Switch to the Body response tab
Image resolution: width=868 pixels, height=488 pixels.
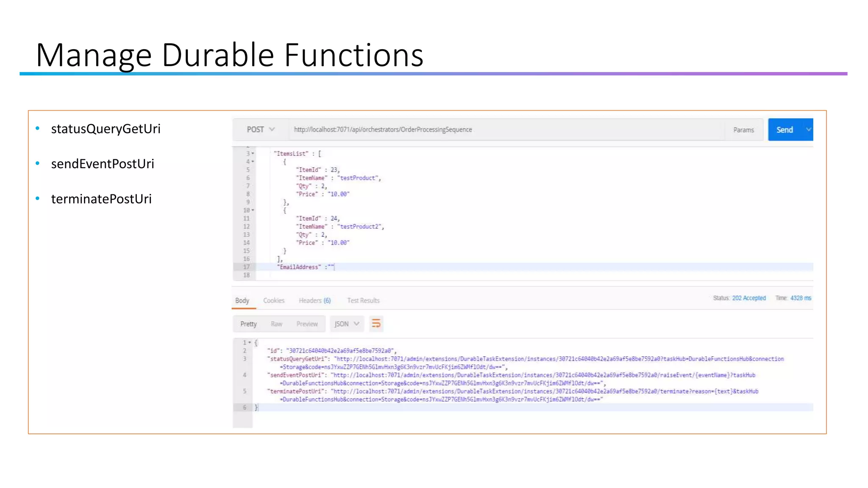[x=242, y=300]
